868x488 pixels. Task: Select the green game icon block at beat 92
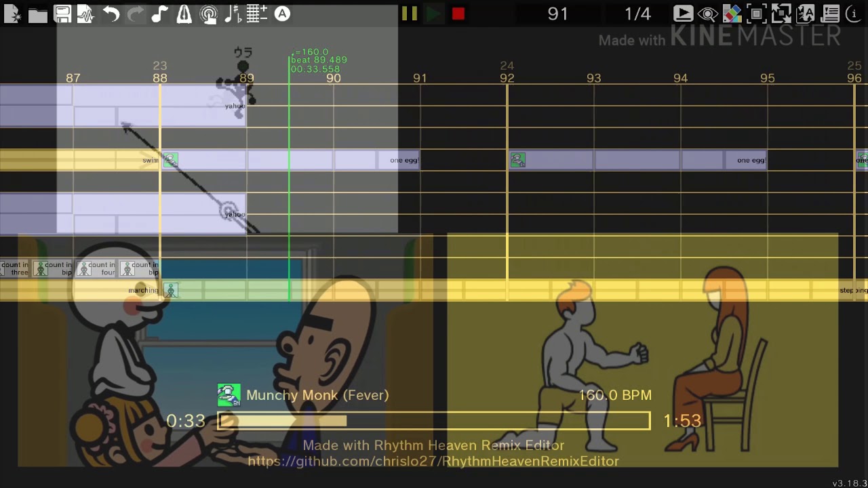click(517, 160)
